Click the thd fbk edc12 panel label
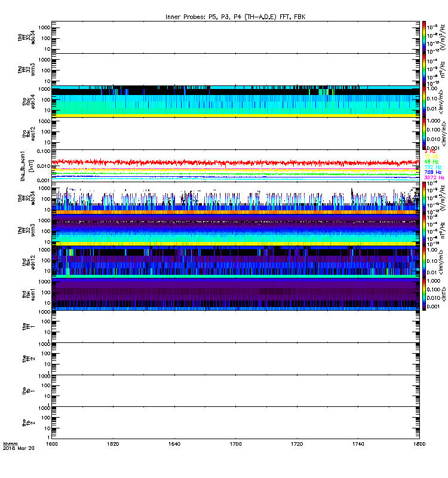Screen dimensions: 448x478 click(x=29, y=262)
